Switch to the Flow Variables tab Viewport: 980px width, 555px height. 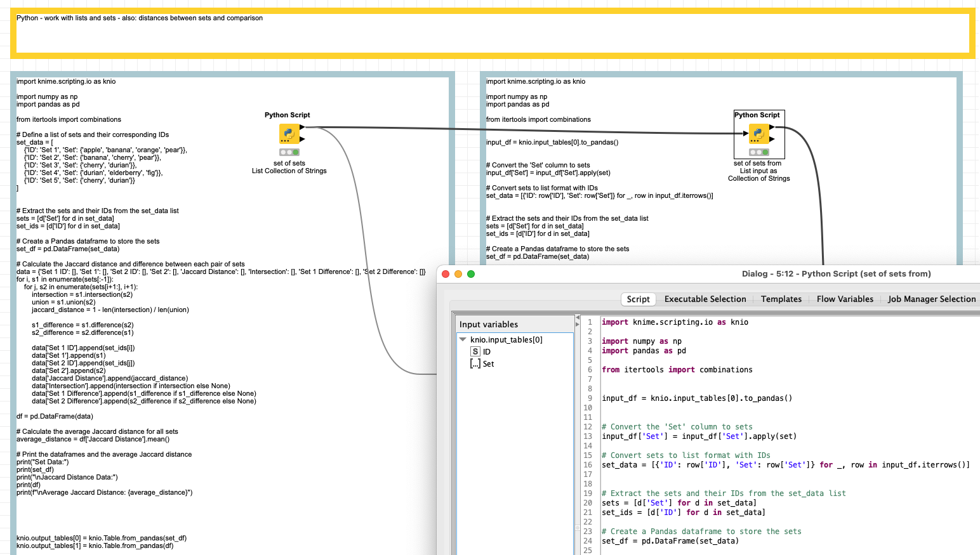[845, 299]
